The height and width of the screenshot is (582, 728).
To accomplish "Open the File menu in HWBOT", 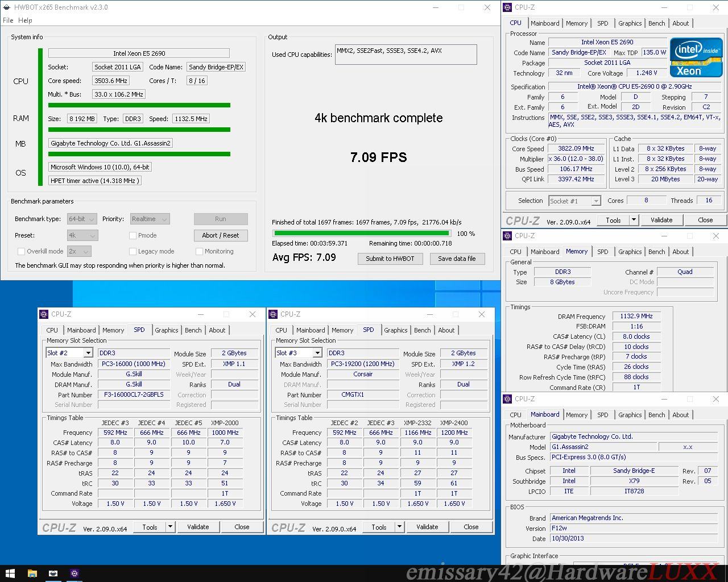I will click(x=8, y=20).
